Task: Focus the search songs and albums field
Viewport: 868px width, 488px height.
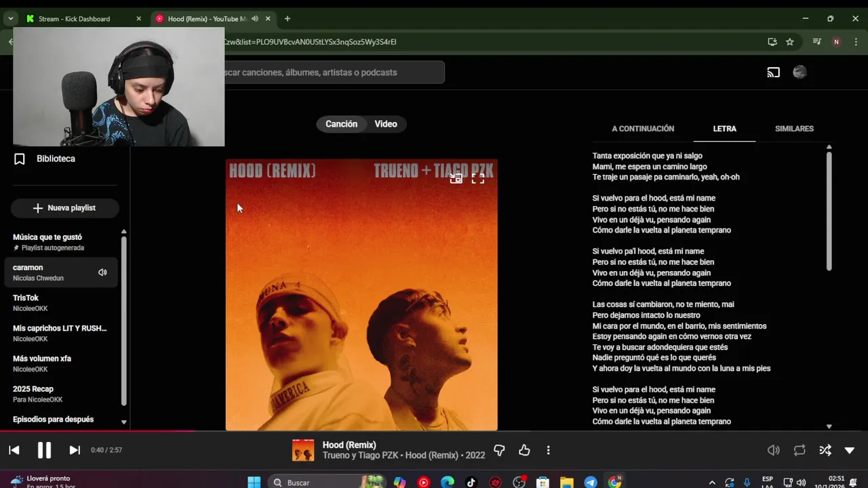Action: (334, 73)
